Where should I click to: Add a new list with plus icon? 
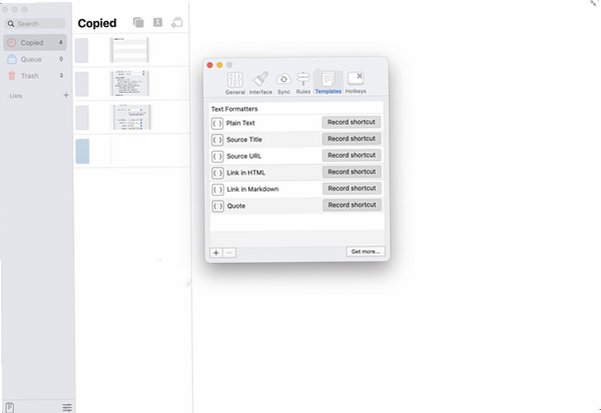click(x=66, y=95)
